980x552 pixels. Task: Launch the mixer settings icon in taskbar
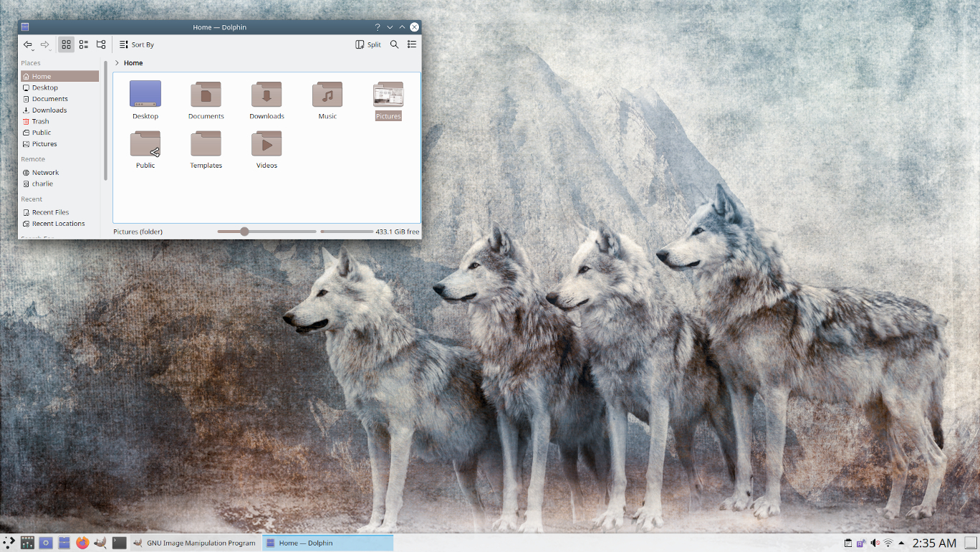tap(27, 543)
